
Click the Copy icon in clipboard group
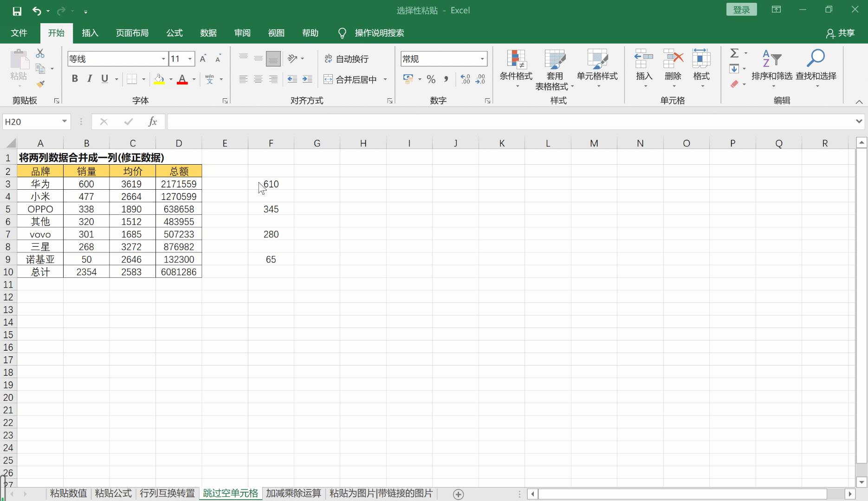(x=40, y=69)
